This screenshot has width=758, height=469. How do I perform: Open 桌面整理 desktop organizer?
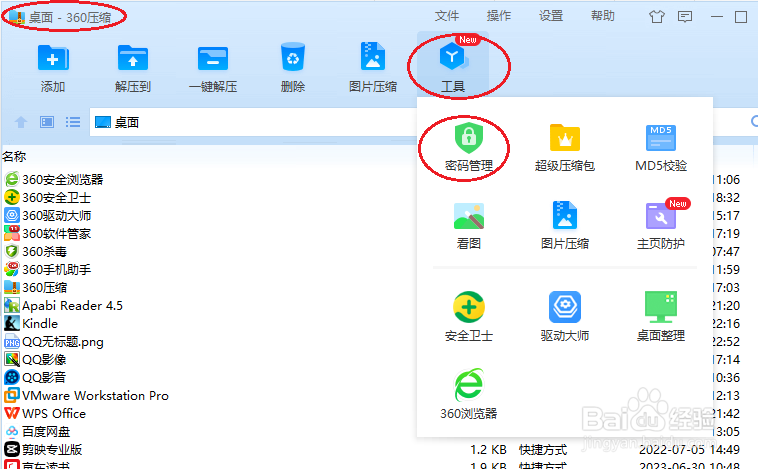click(x=661, y=317)
